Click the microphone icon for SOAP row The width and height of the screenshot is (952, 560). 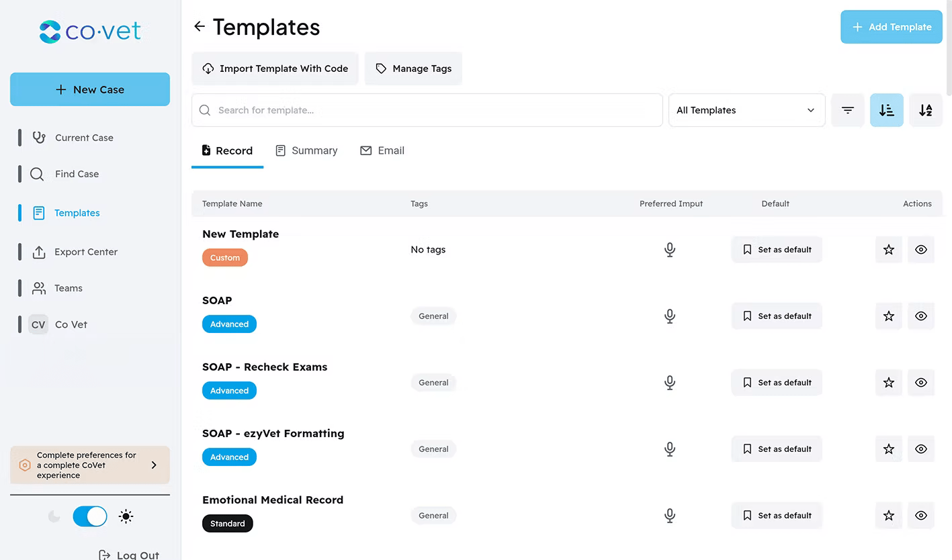point(670,316)
